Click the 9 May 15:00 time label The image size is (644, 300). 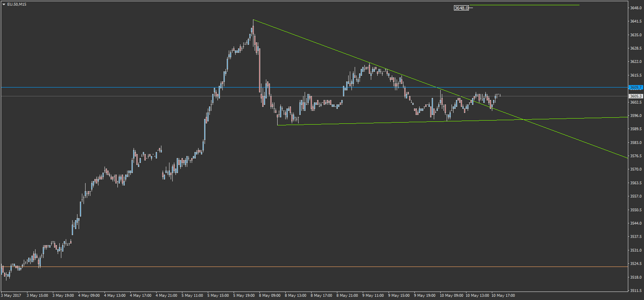coord(399,296)
